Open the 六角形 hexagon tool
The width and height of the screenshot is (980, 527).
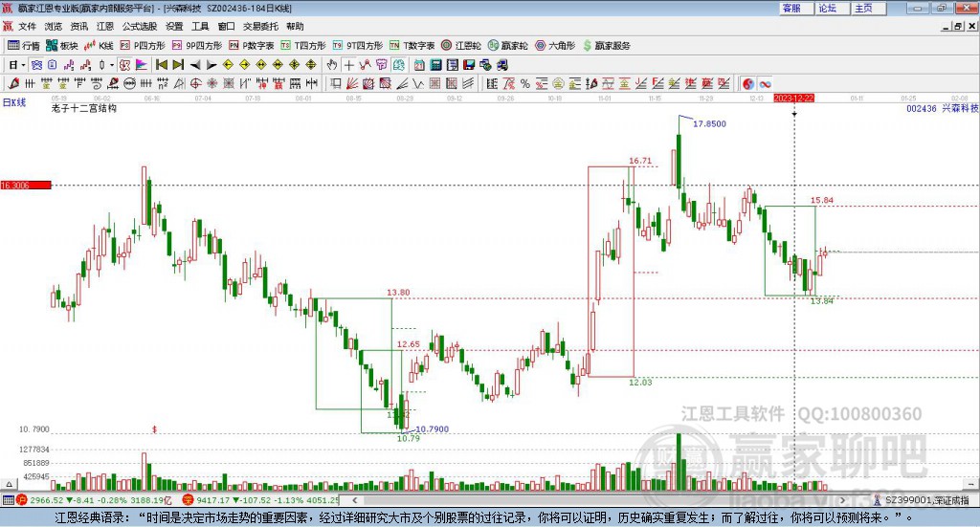pos(555,46)
